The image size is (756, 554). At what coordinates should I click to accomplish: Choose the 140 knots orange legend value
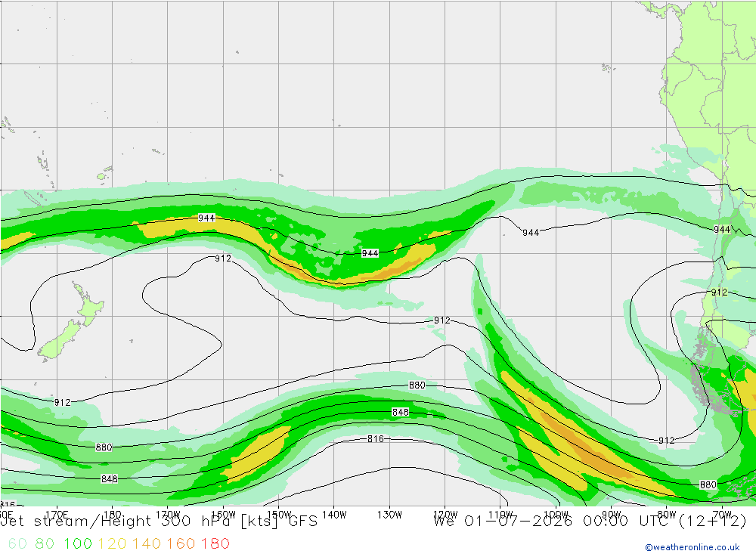[147, 544]
